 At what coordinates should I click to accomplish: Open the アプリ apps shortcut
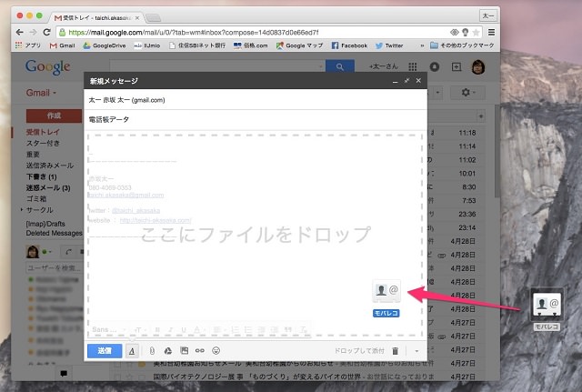(28, 45)
